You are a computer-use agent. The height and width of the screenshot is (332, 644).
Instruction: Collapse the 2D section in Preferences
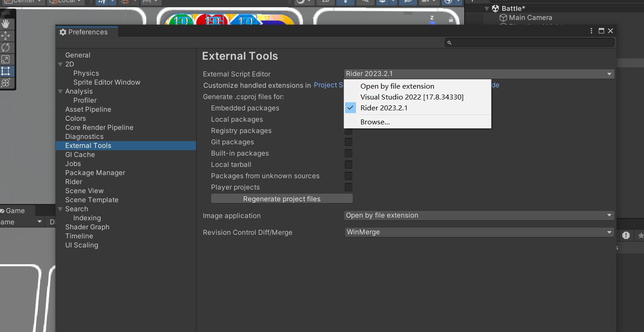(60, 64)
